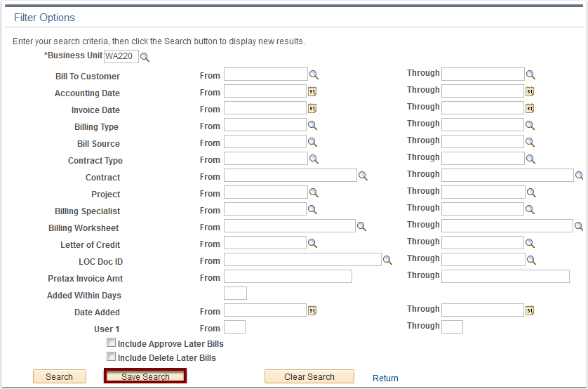Image resolution: width=588 pixels, height=389 pixels.
Task: Open Invoice Date Through calendar
Action: coord(530,108)
